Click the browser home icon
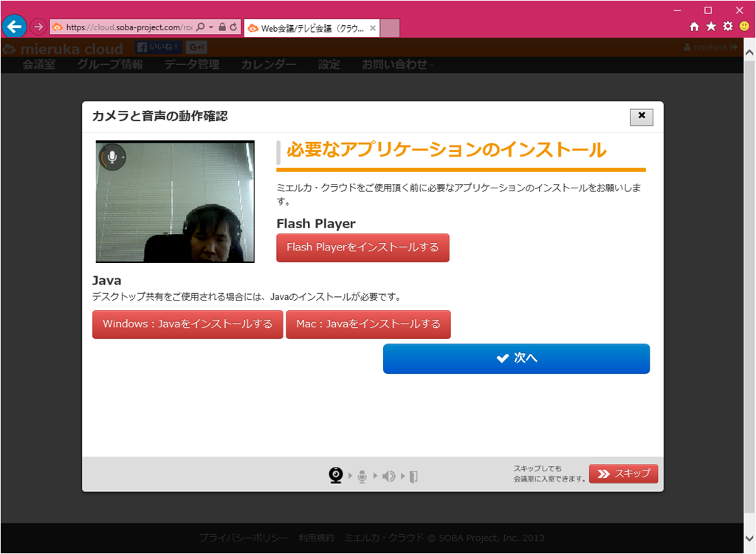 [694, 27]
